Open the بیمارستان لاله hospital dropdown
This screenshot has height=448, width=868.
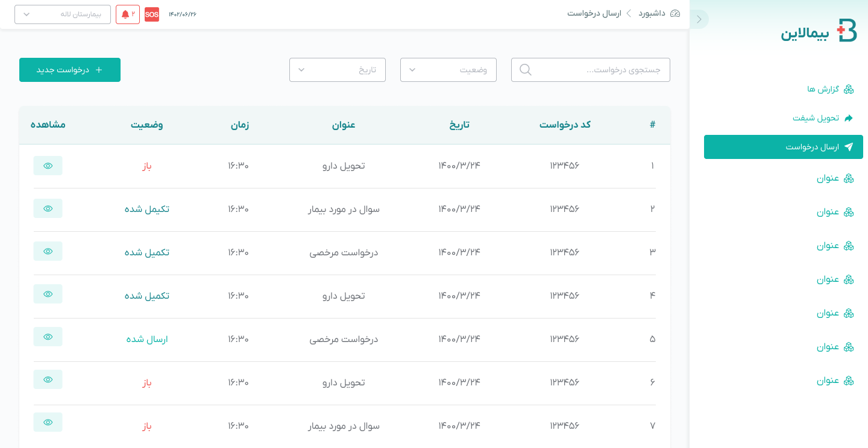click(x=63, y=14)
